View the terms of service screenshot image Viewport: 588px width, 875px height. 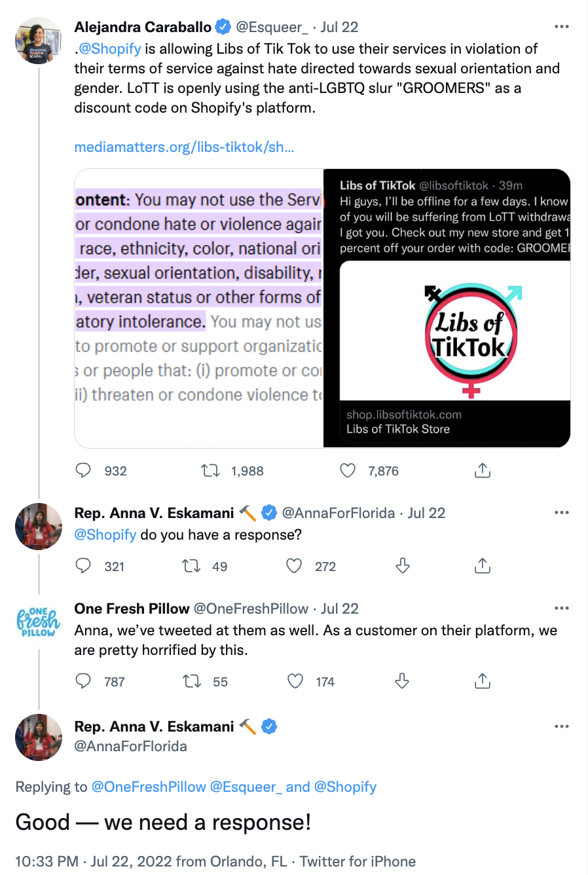coord(199,308)
